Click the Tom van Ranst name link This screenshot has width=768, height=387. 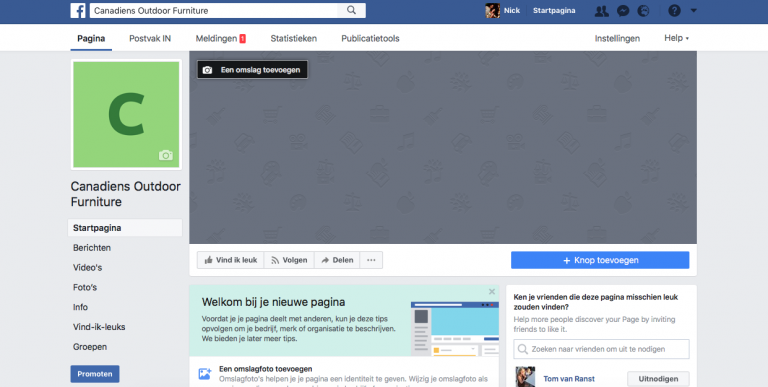pos(569,379)
